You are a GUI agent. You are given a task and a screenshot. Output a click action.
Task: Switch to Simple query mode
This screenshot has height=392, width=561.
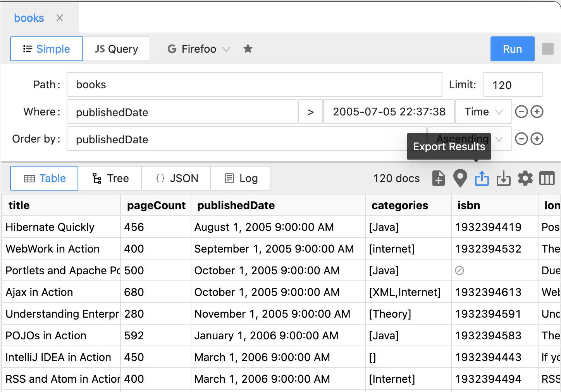click(46, 49)
